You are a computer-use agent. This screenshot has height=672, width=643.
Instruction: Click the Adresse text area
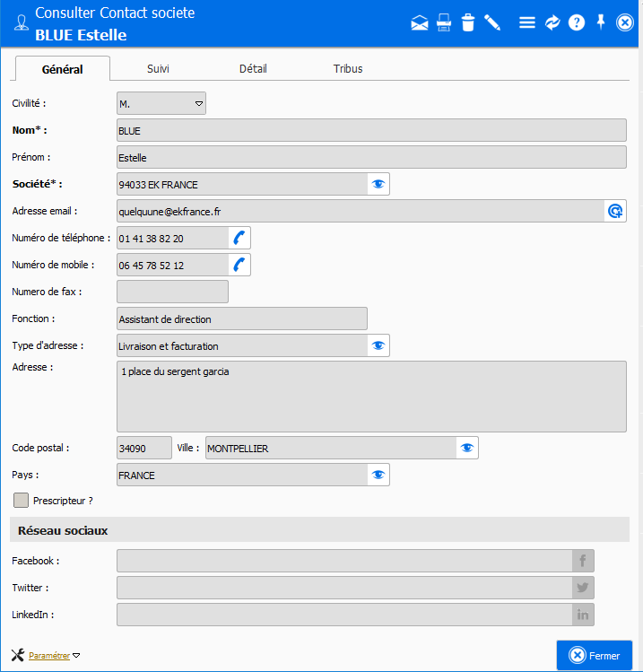(x=370, y=397)
